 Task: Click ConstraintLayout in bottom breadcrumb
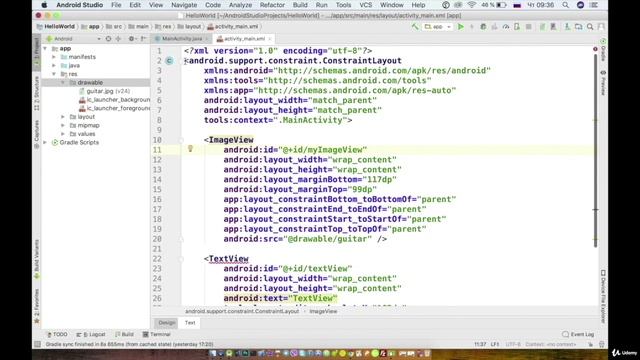242,311
